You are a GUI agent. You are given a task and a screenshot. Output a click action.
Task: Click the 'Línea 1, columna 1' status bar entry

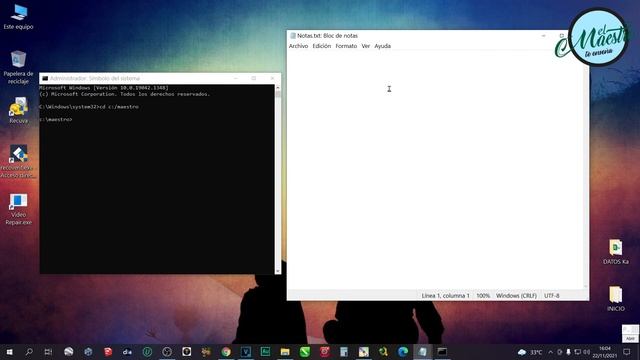tap(445, 296)
